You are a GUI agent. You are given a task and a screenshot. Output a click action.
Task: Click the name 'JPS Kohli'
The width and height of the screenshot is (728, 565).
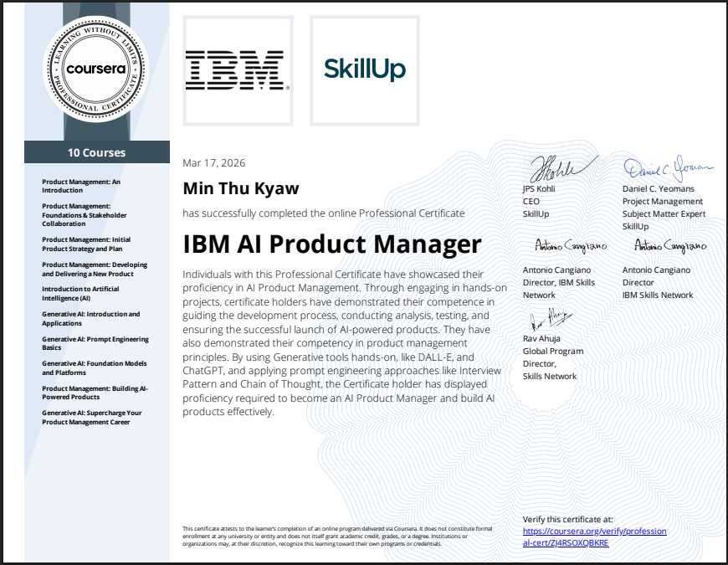[x=539, y=188]
